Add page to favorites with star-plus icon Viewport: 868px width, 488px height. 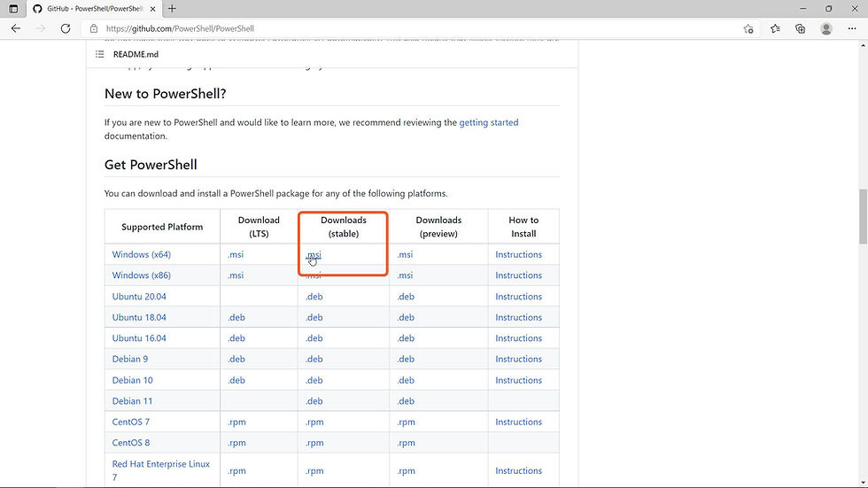click(748, 28)
